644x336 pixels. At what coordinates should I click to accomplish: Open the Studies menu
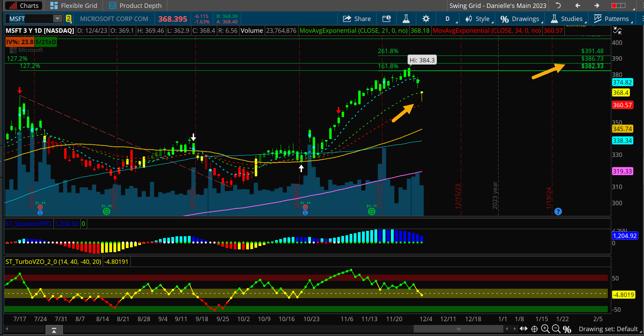(x=567, y=19)
